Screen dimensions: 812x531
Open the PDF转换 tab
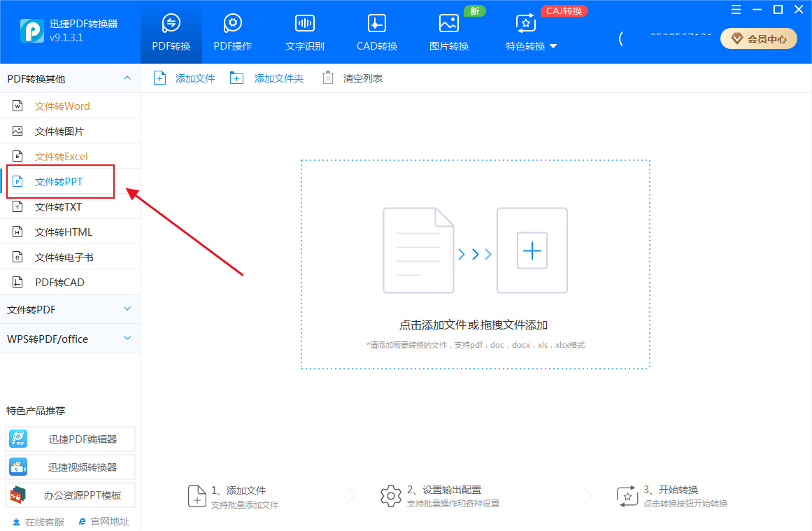click(x=171, y=32)
